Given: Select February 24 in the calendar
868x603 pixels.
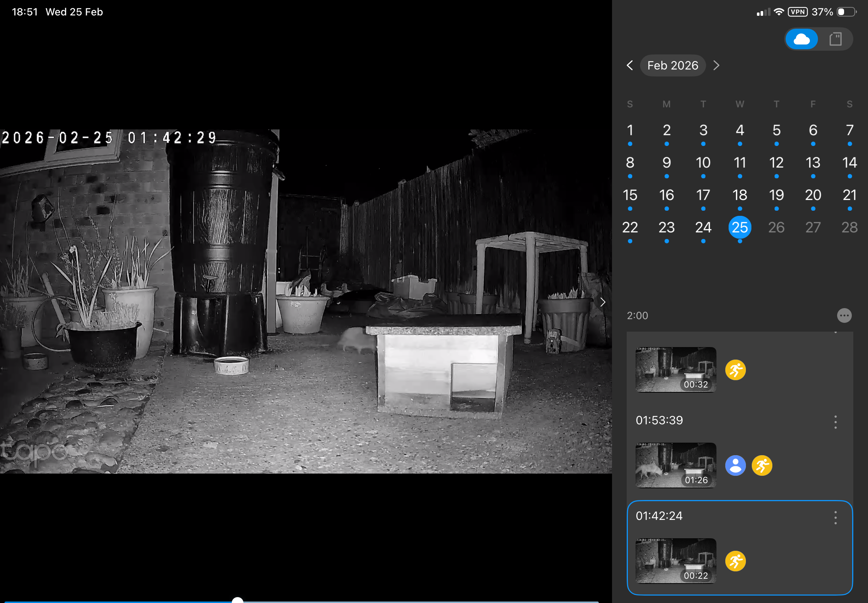Looking at the screenshot, I should [x=703, y=228].
